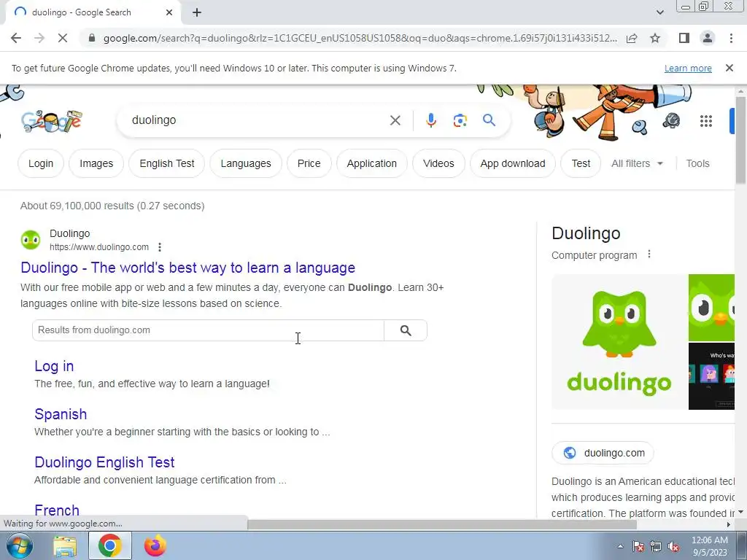The width and height of the screenshot is (747, 560).
Task: Bookmark this page with the star icon
Action: pos(655,38)
